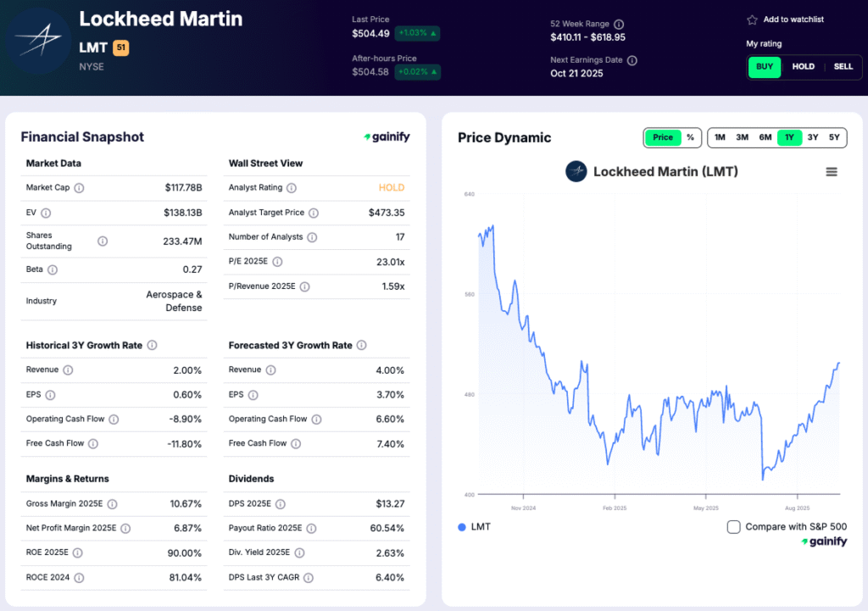Click the Add to watchlist link

click(793, 19)
